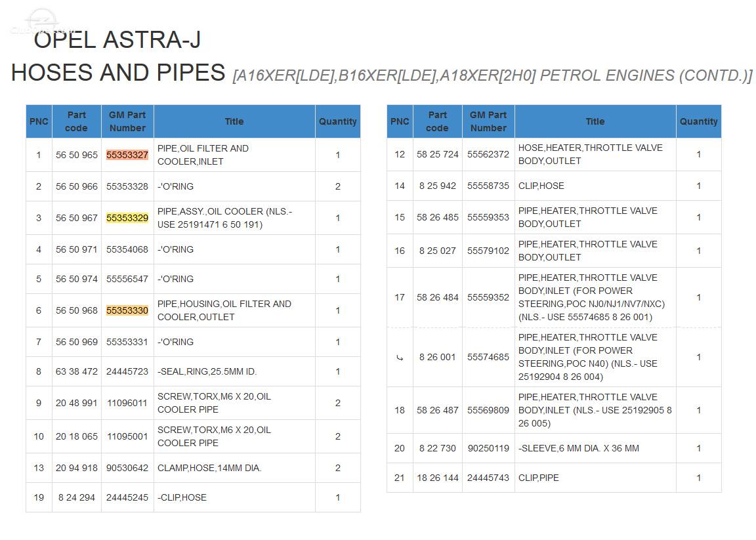Select the highlighted GM part number 55353329

[127, 218]
